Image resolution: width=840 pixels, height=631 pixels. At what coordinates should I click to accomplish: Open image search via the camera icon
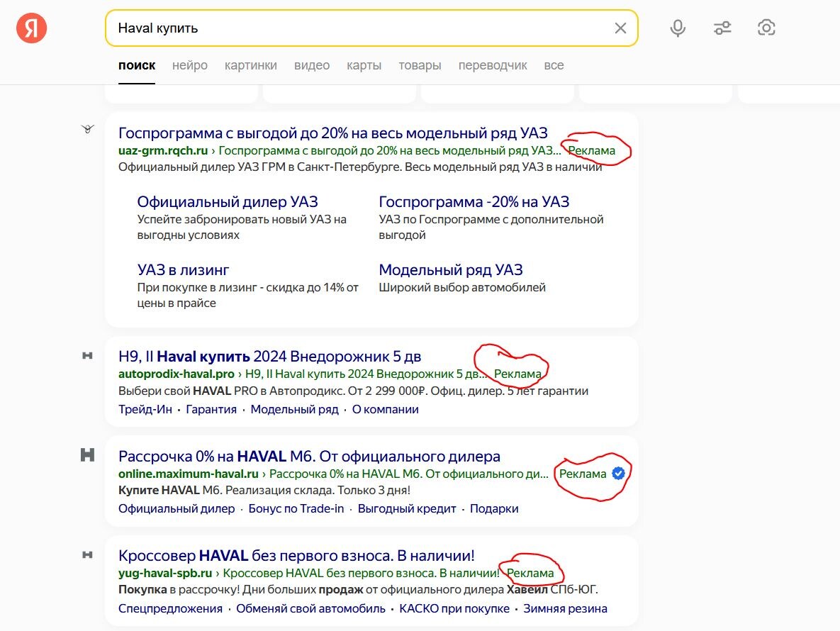[766, 28]
